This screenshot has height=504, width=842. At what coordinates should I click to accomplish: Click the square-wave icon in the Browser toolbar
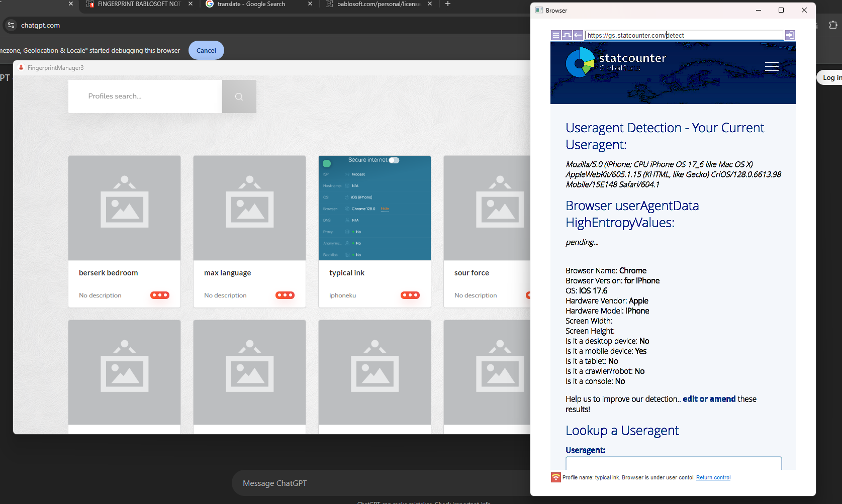tap(567, 35)
